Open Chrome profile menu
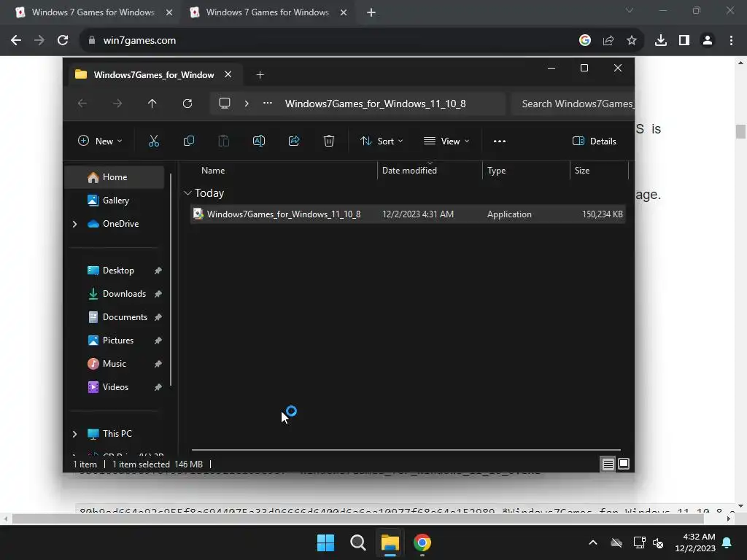Image resolution: width=747 pixels, height=560 pixels. point(708,41)
